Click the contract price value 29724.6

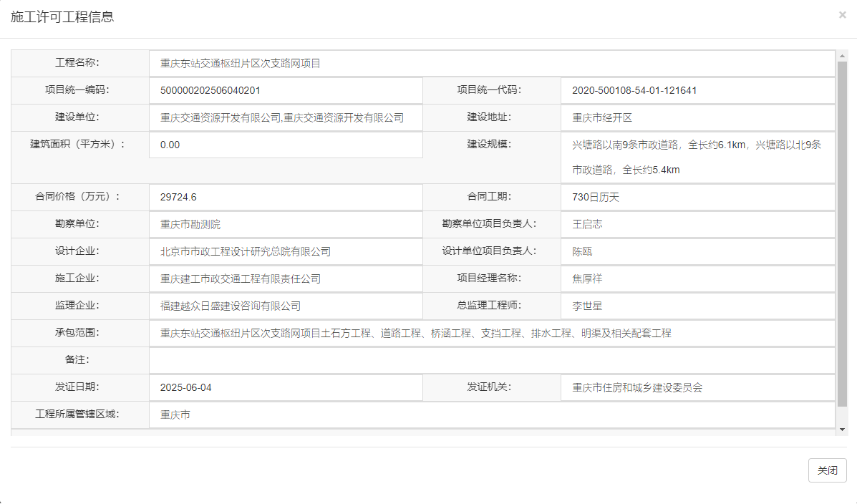[180, 197]
